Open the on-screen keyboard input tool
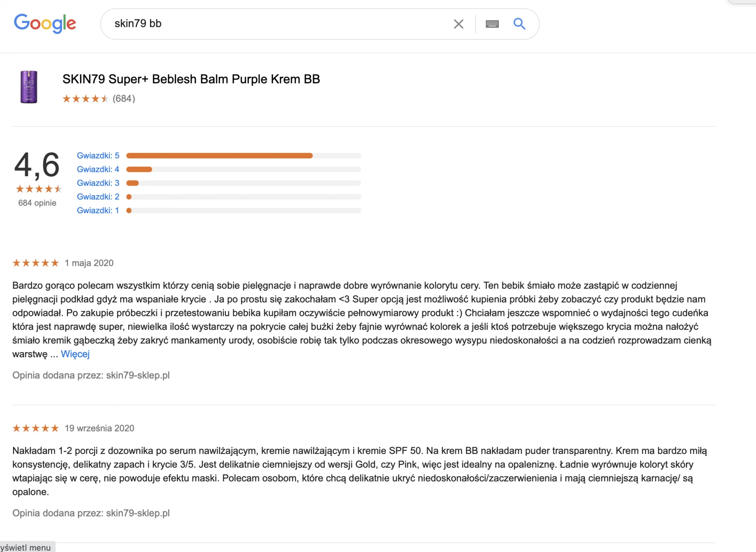 click(x=492, y=24)
